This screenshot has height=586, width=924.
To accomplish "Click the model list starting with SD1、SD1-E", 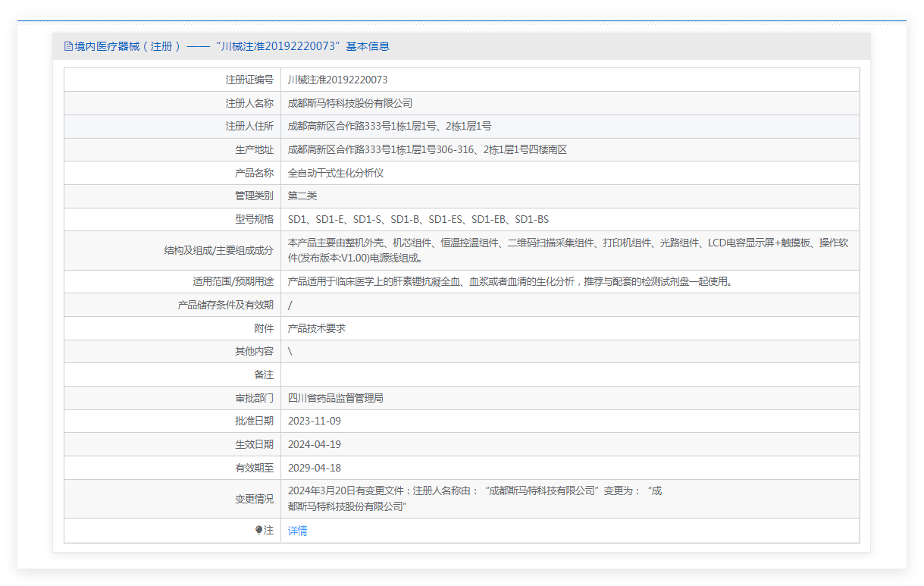I will [x=418, y=219].
